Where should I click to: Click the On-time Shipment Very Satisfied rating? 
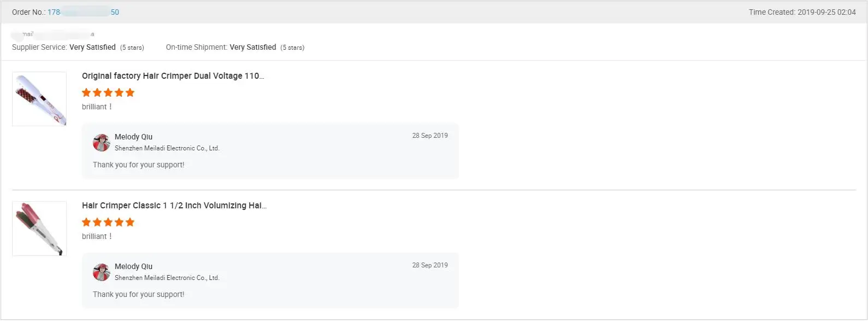coord(253,48)
